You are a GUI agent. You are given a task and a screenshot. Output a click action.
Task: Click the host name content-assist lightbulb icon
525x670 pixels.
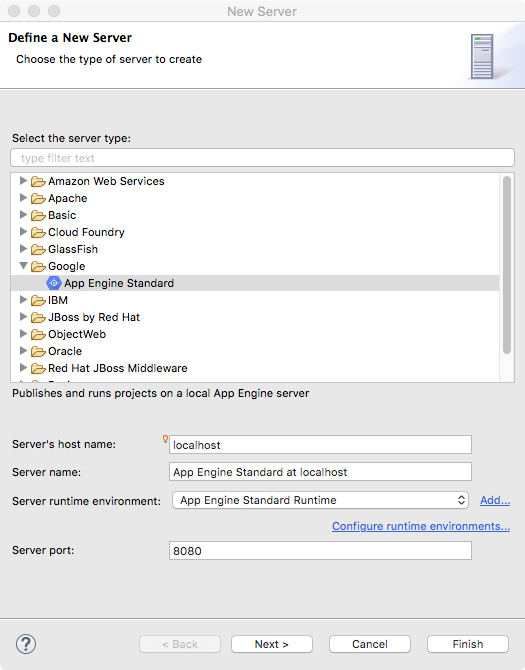tap(165, 439)
